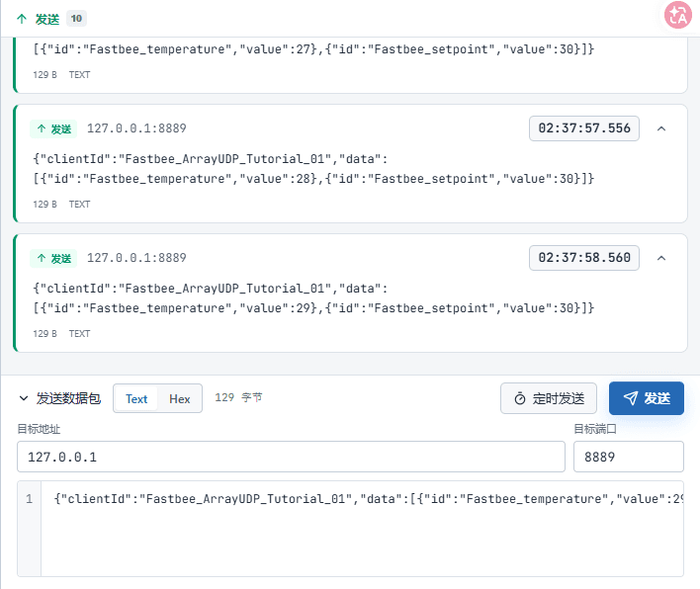Click the address 127.0.0.1:8889 in 02:37:58.560 message
This screenshot has width=700, height=589.
(x=136, y=258)
